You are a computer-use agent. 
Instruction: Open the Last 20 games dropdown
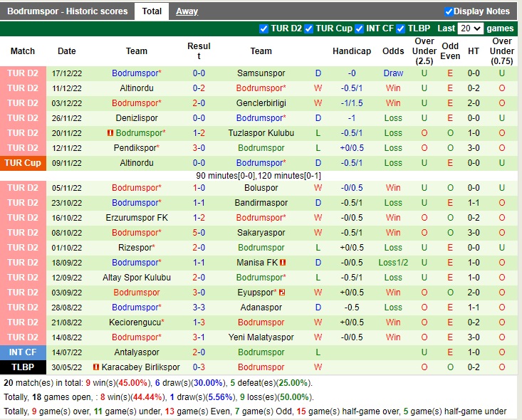(x=470, y=28)
